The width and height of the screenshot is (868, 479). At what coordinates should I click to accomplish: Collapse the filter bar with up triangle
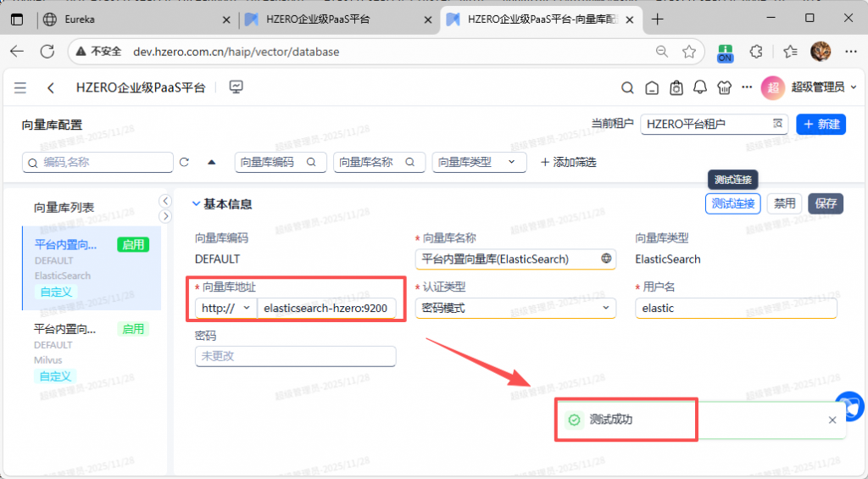point(211,162)
